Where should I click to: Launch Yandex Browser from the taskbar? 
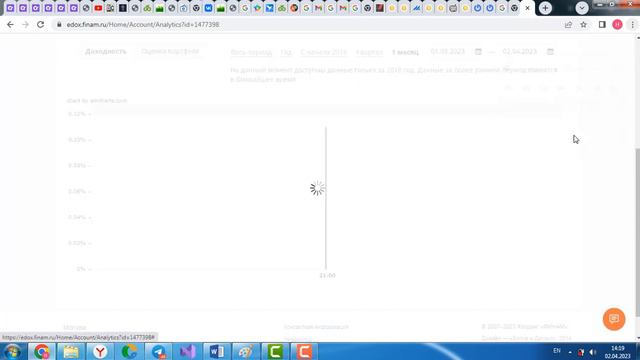[x=100, y=351]
